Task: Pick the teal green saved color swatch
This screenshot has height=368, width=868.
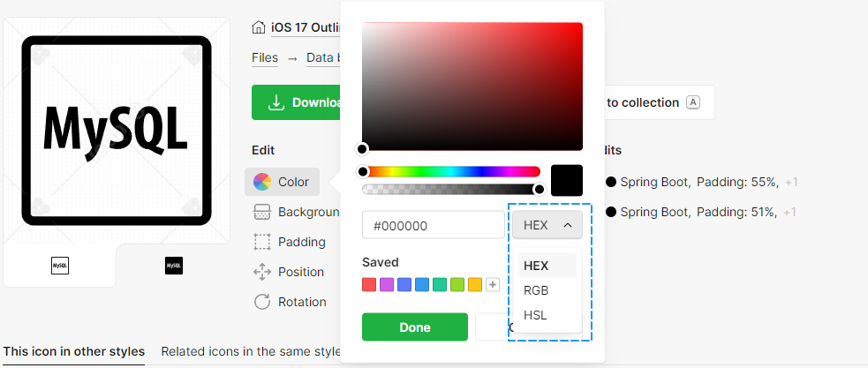Action: [440, 285]
